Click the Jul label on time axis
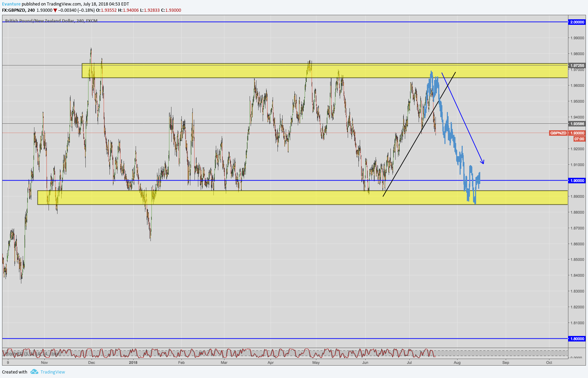This screenshot has width=588, height=378. click(x=409, y=362)
